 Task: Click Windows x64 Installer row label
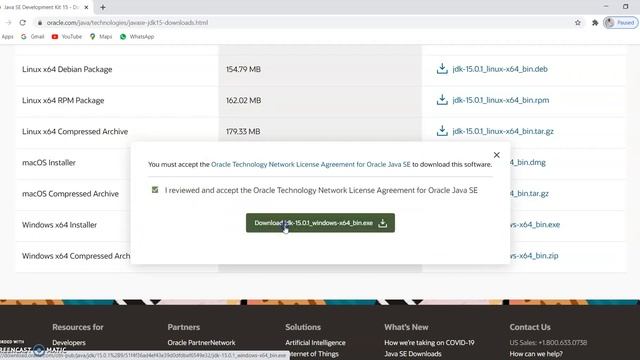60,224
